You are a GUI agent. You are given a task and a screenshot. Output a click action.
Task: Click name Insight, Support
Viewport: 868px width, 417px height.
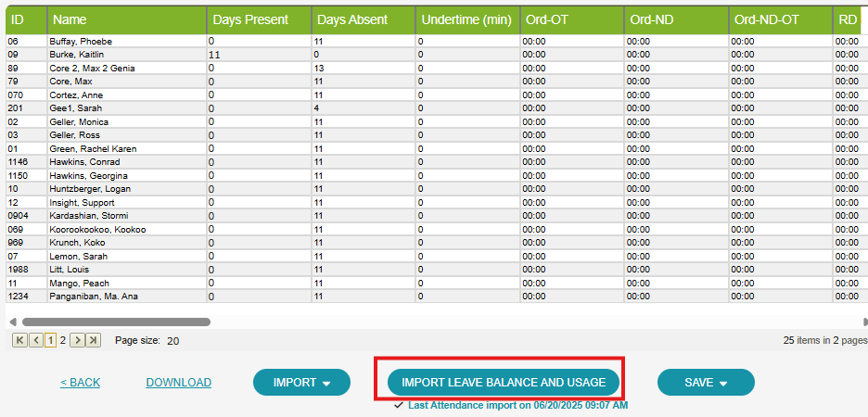point(82,202)
